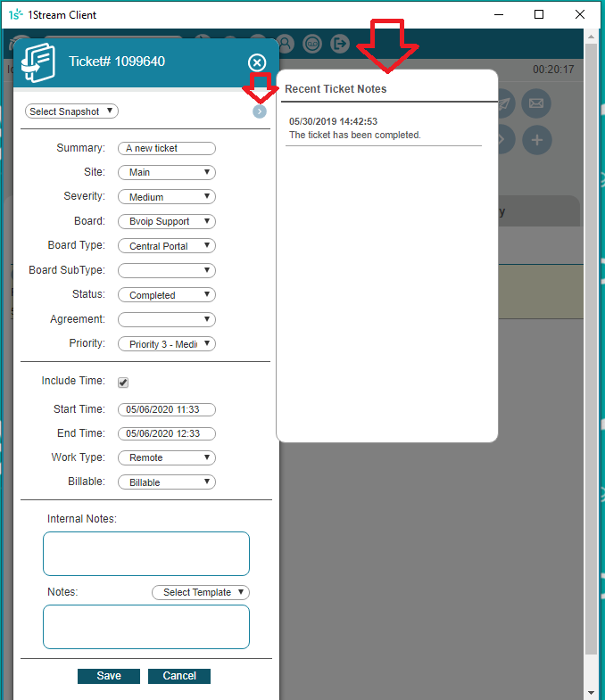Screen dimensions: 605x700
Task: Click the logout arrow icon in toolbar
Action: (x=340, y=44)
